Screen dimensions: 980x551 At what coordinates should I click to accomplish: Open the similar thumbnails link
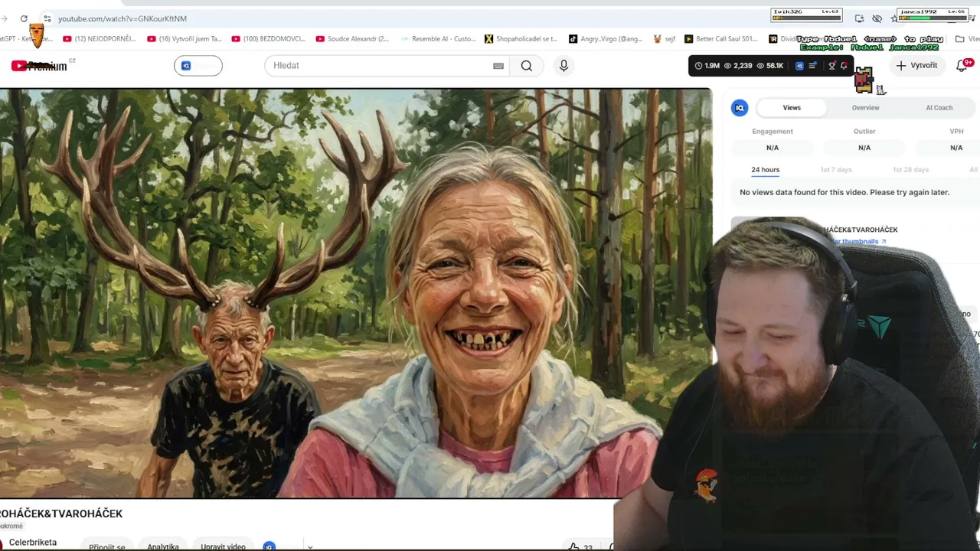(857, 242)
